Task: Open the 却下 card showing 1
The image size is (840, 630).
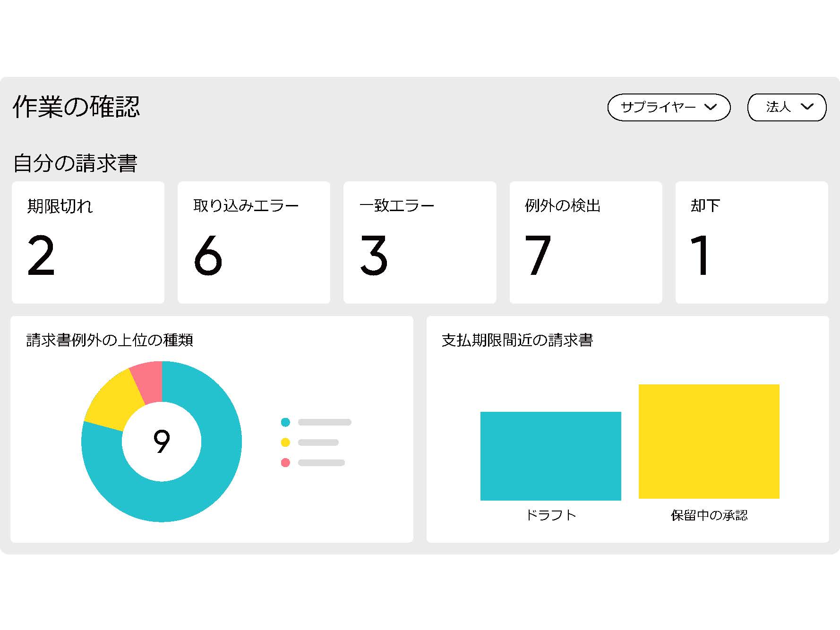Action: [752, 242]
